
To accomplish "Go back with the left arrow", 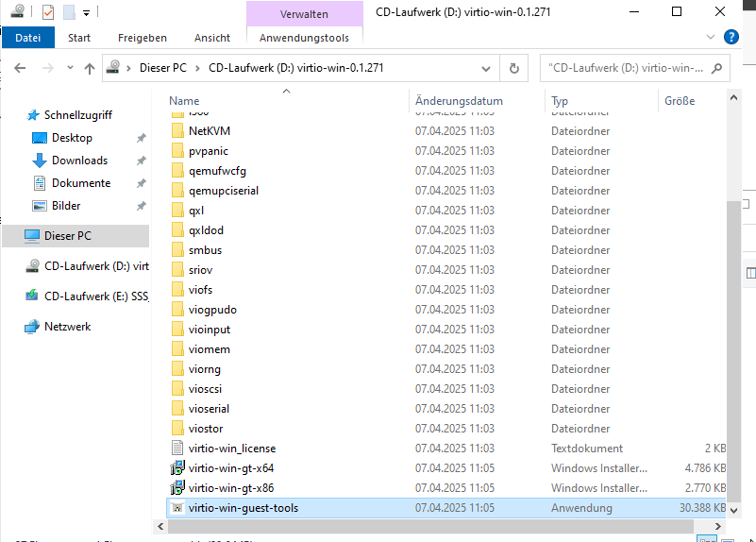I will [20, 68].
